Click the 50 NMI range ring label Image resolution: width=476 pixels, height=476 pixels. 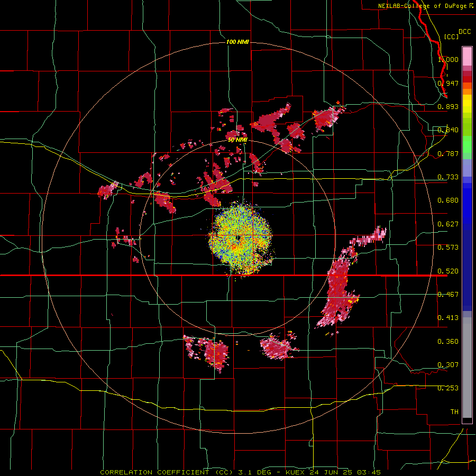point(237,140)
